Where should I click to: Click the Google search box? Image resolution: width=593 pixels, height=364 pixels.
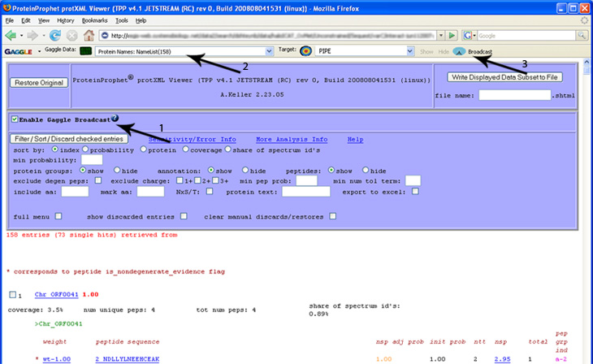tap(526, 36)
